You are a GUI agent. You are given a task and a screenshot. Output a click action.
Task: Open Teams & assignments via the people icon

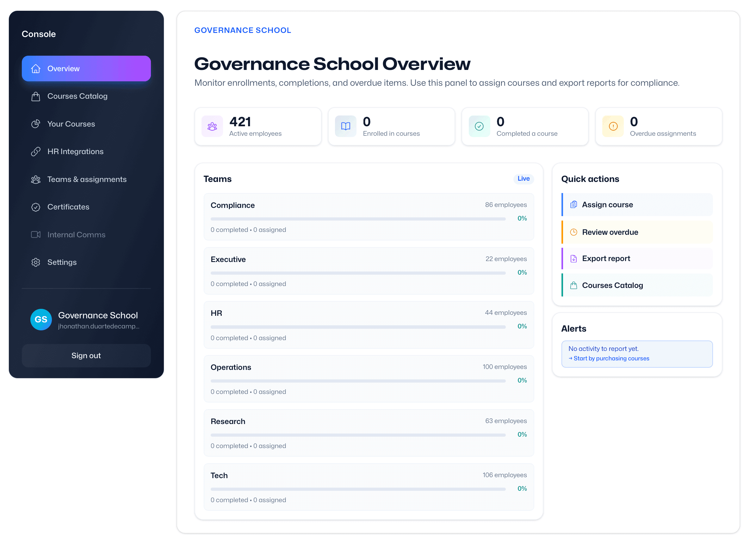tap(36, 179)
